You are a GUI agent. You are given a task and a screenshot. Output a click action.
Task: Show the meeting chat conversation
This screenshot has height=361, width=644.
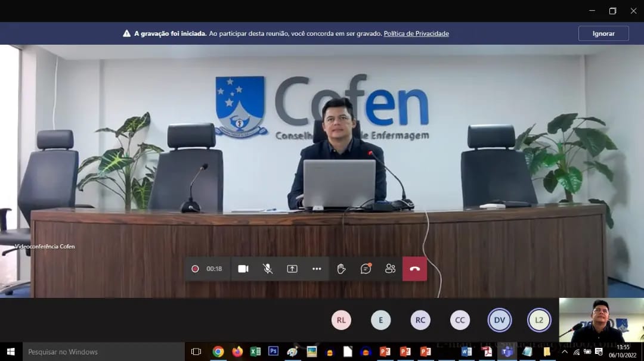point(366,268)
